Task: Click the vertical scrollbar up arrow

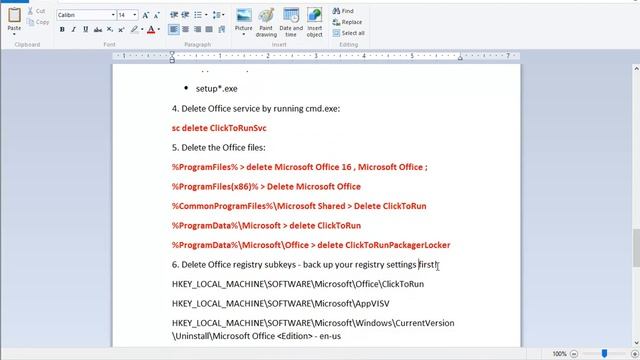Action: coord(636,69)
